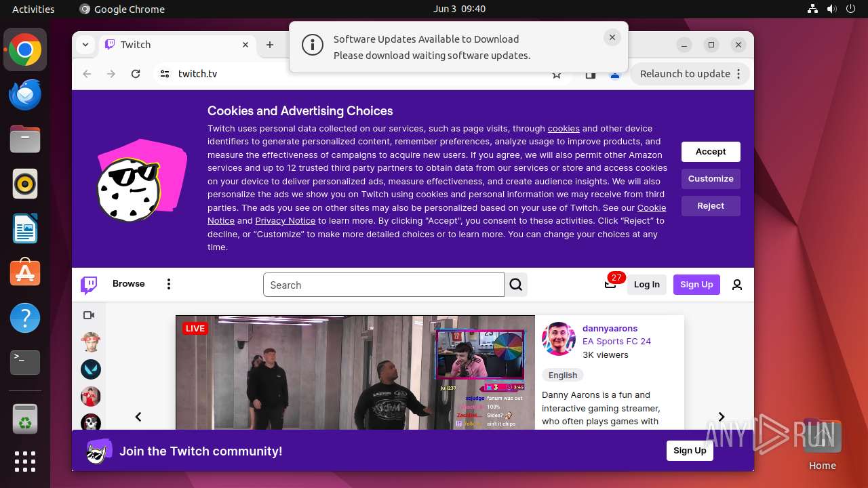Launch Terminal from the dock
The width and height of the screenshot is (868, 488).
(25, 363)
